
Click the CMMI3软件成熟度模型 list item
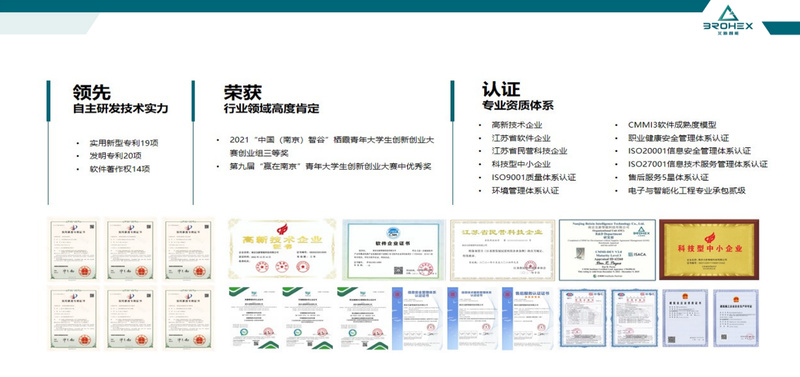672,125
